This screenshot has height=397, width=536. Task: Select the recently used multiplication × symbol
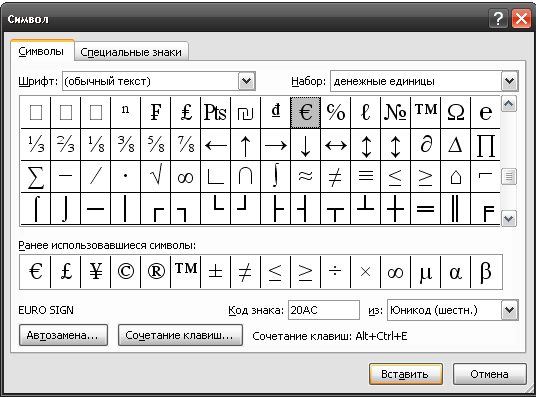pyautogui.click(x=365, y=272)
